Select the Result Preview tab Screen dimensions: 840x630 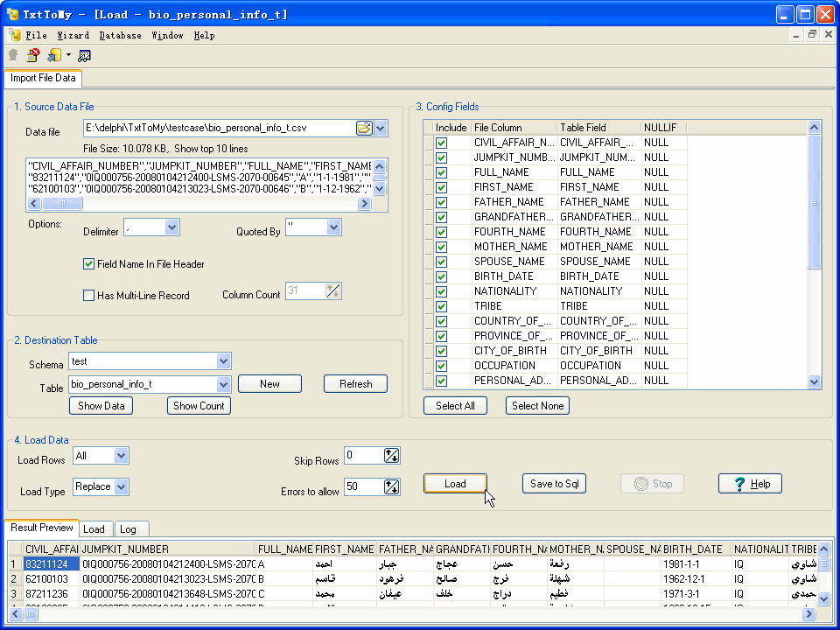[42, 528]
